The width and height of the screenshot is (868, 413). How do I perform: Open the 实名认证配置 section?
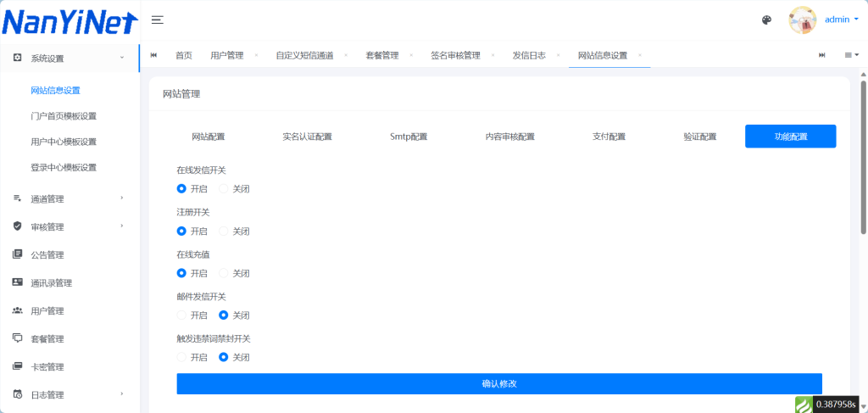(307, 137)
